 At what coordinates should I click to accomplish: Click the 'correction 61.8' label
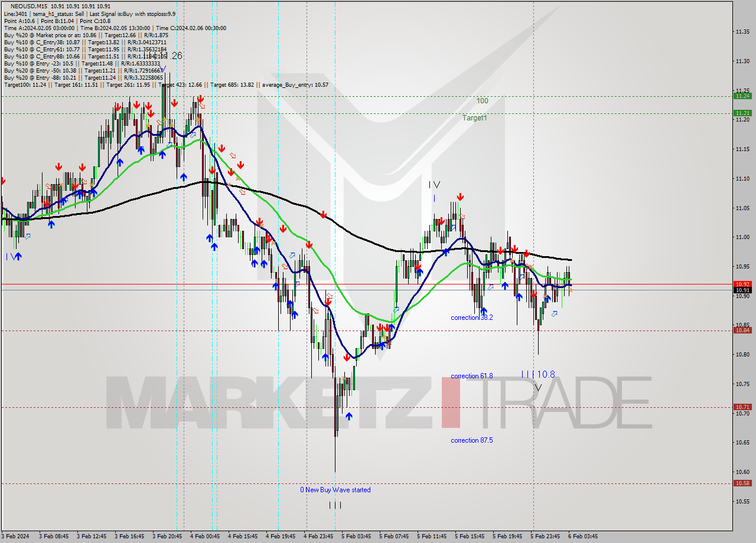point(472,376)
